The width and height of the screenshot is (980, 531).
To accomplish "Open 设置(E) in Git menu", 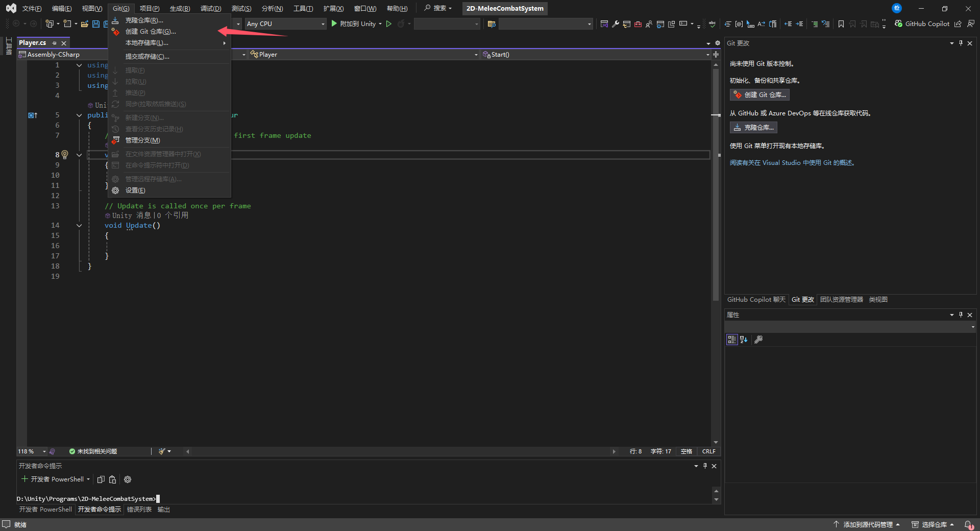I will coord(169,190).
